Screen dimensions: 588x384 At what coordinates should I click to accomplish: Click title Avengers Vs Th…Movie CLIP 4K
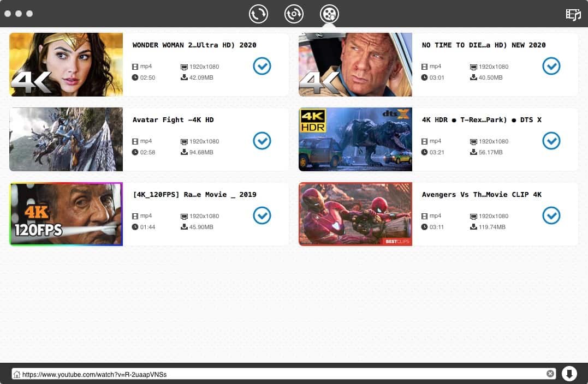pos(482,194)
